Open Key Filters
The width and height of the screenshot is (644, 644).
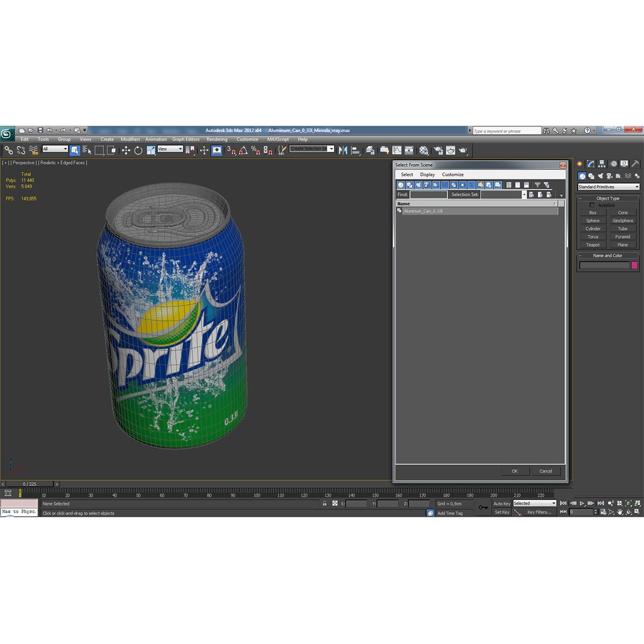[539, 512]
